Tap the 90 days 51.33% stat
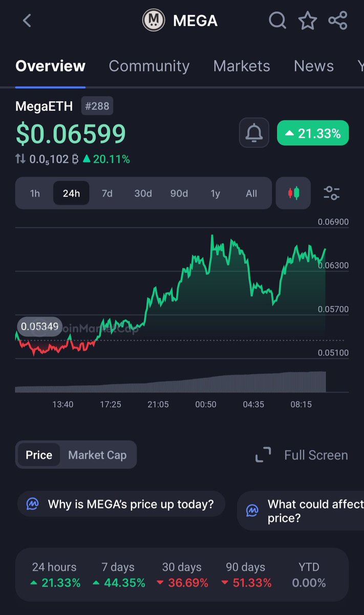Viewport: 364px width, 615px height. coord(246,575)
